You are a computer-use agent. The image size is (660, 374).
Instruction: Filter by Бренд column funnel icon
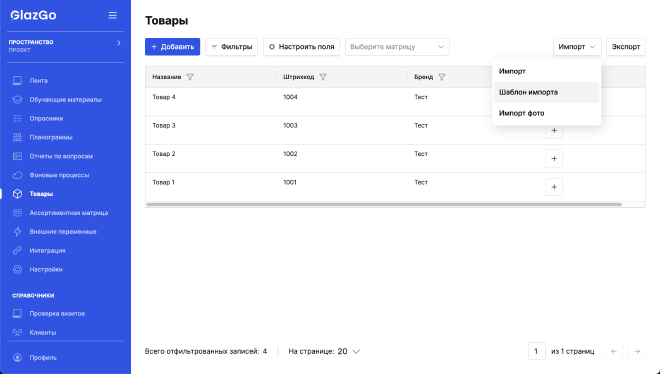442,77
